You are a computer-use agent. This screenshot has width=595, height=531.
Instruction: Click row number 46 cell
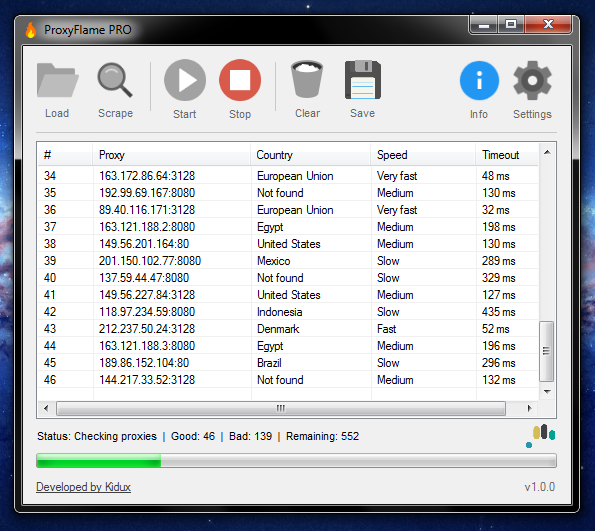click(x=50, y=380)
